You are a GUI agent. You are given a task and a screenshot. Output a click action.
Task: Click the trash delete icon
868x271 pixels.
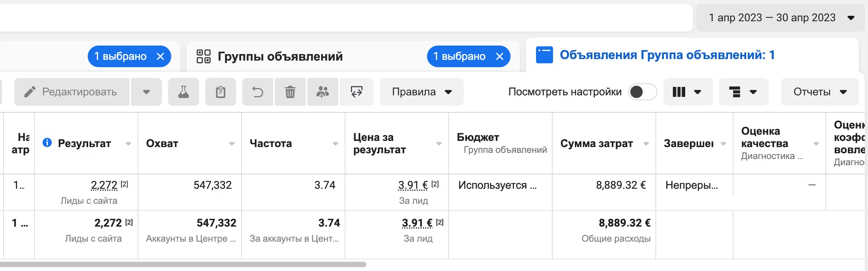290,92
